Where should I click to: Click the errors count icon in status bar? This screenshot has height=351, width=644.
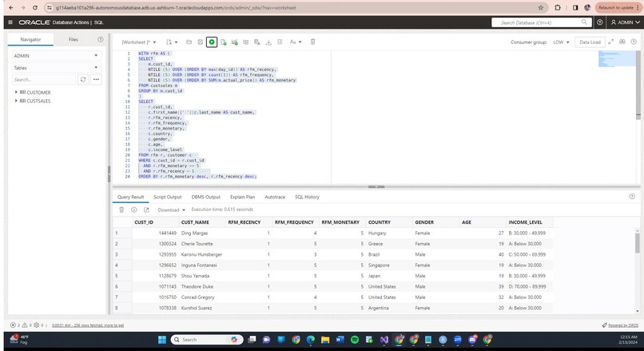pos(13,325)
